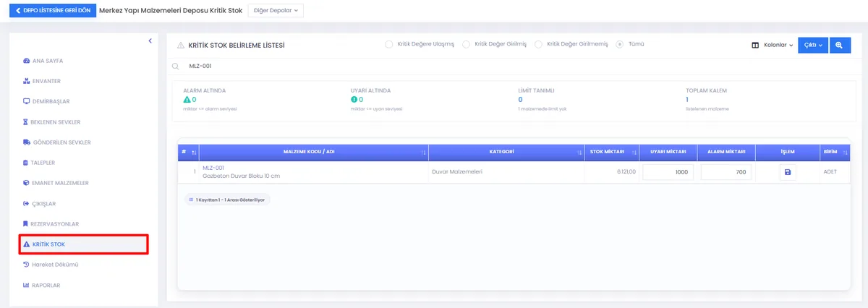Click the EMANET MALZEMELER box icon
The image size is (868, 308).
click(27, 183)
